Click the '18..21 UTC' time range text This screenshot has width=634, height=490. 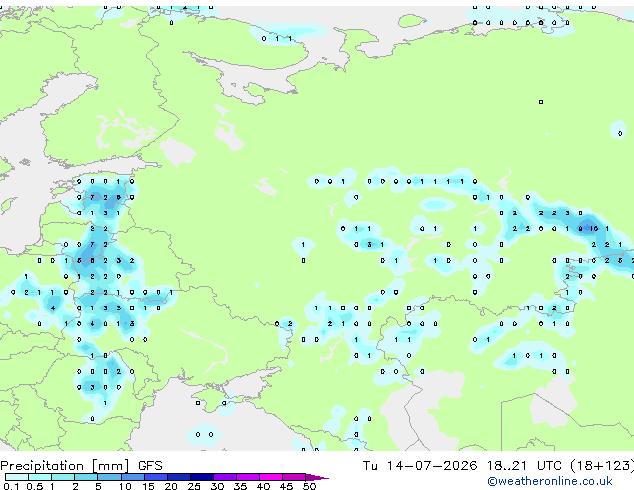pos(524,466)
